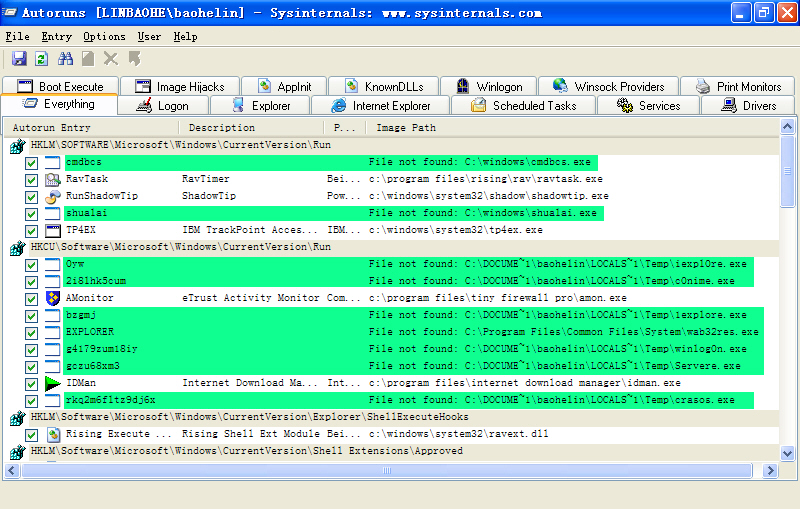Uncheck the cmdbcs autorun entry
Screen dimensions: 800x509
coord(32,162)
